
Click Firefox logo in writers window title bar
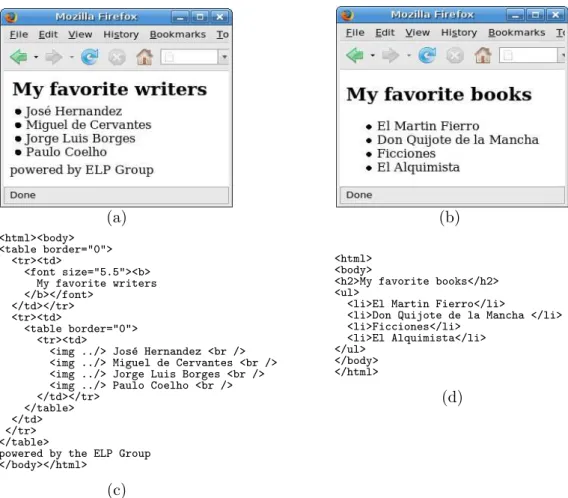pyautogui.click(x=11, y=17)
